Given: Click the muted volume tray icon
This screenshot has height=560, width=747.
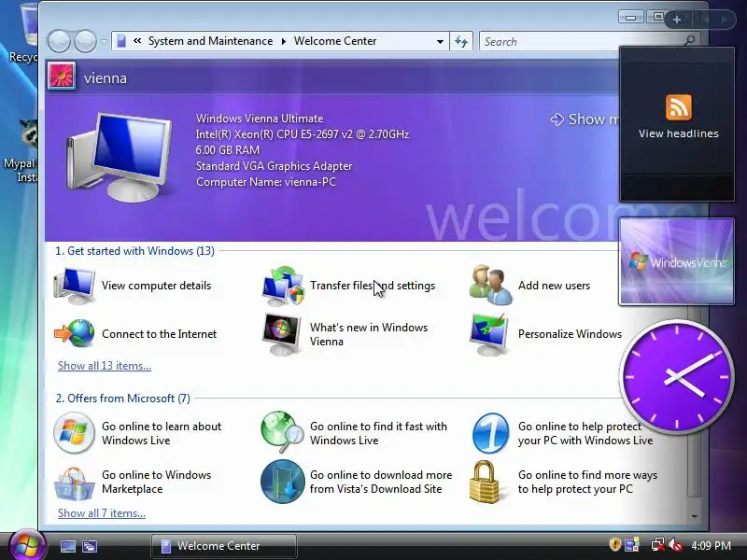Looking at the screenshot, I should (x=675, y=545).
